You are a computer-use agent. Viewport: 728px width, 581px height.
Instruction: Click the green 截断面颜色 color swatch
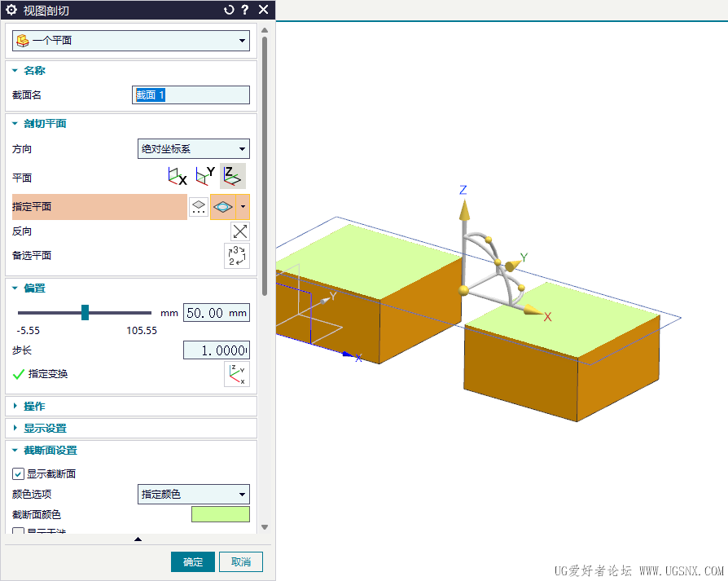click(221, 514)
